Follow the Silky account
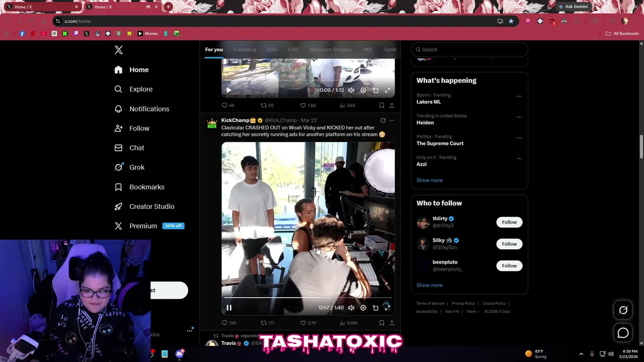Viewport: 644px width, 362px height. pyautogui.click(x=509, y=244)
